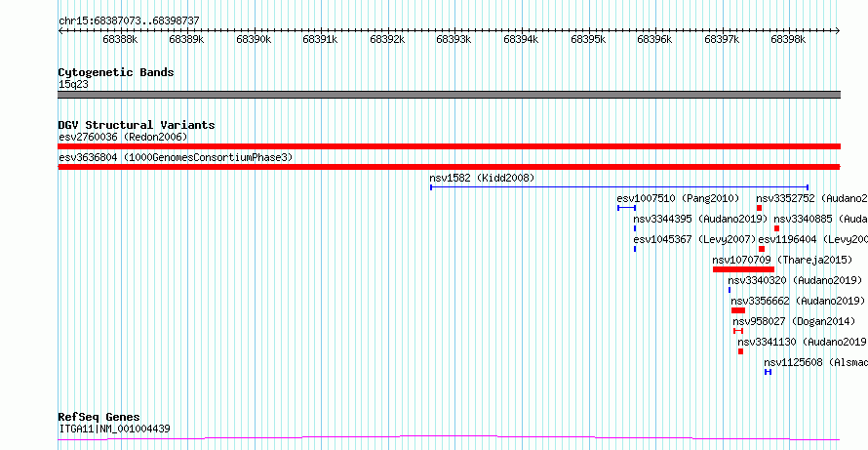Click the 68392k ruler tick label
Screen dimensions: 868x450
[x=387, y=40]
